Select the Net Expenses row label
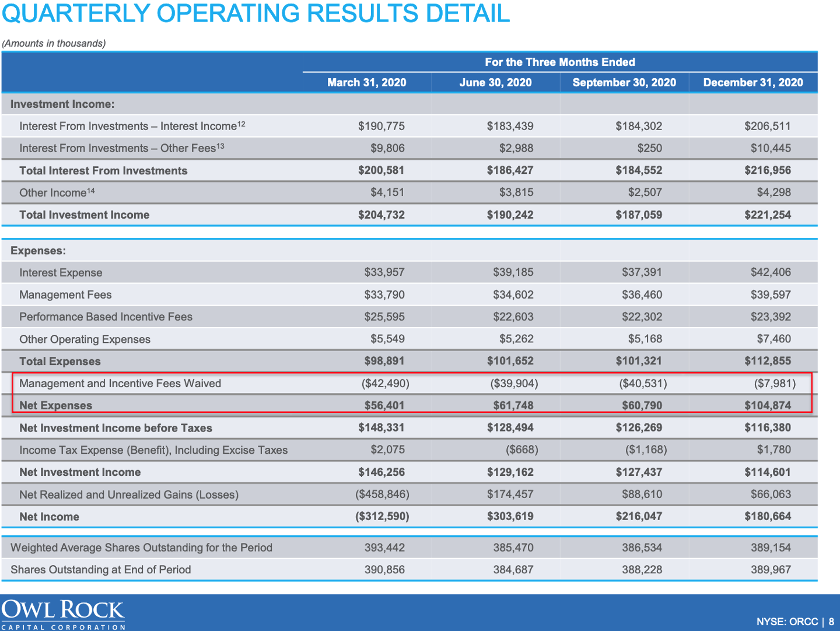The height and width of the screenshot is (631, 840). (55, 405)
